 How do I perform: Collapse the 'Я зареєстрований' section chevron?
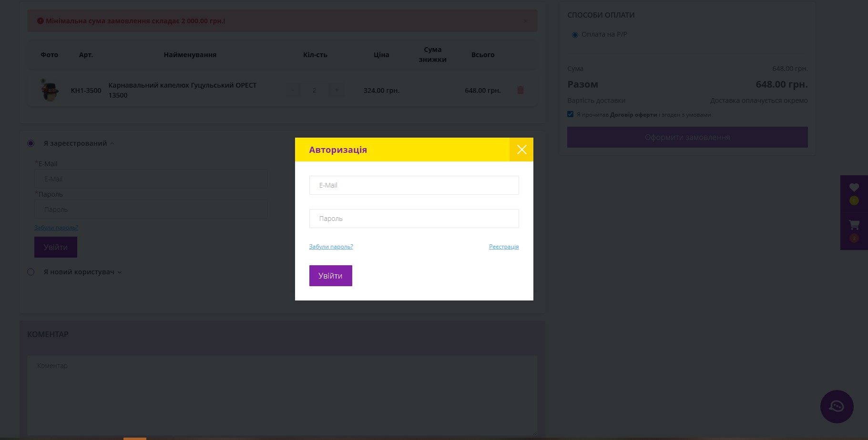coord(112,143)
